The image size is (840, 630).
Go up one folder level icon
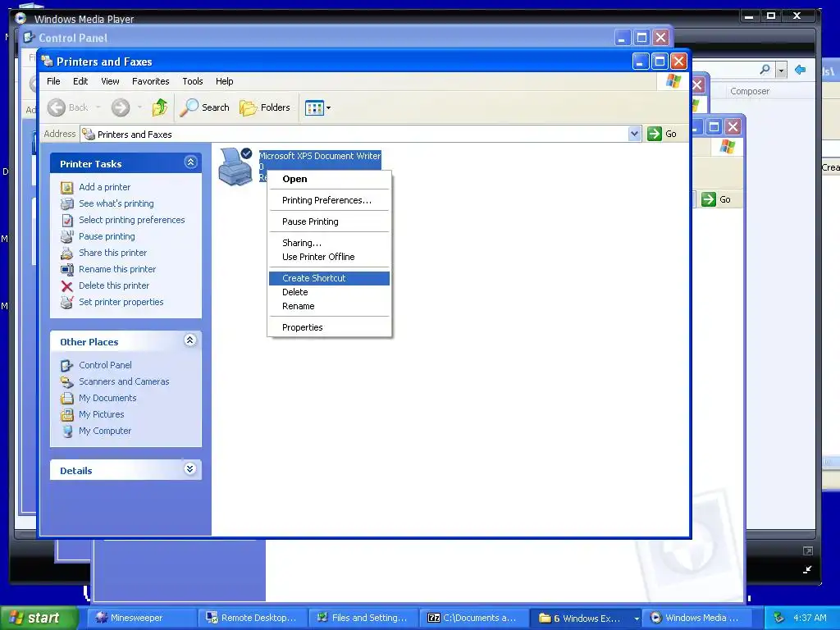coord(159,107)
